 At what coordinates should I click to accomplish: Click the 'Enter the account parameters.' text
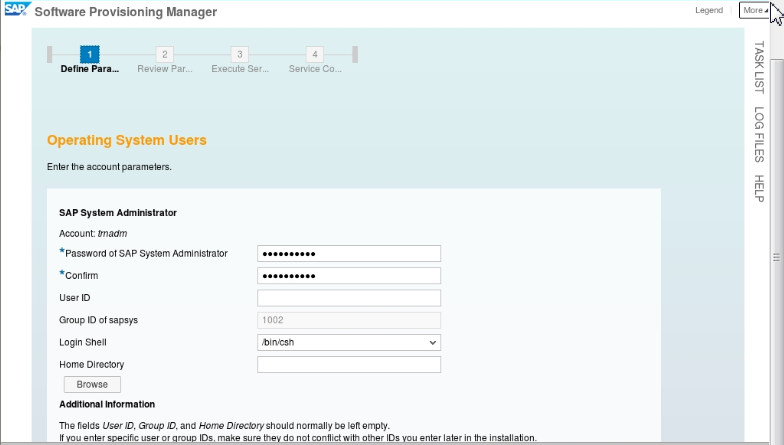click(109, 166)
